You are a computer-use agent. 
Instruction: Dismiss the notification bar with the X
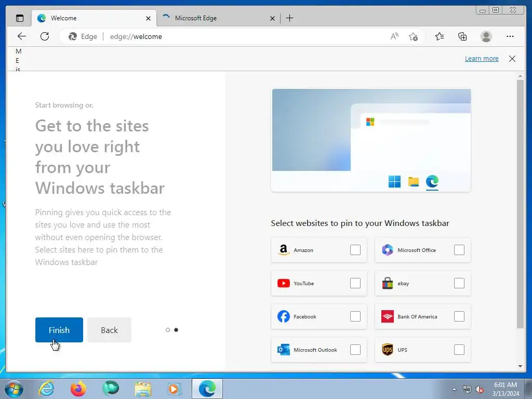pyautogui.click(x=512, y=59)
